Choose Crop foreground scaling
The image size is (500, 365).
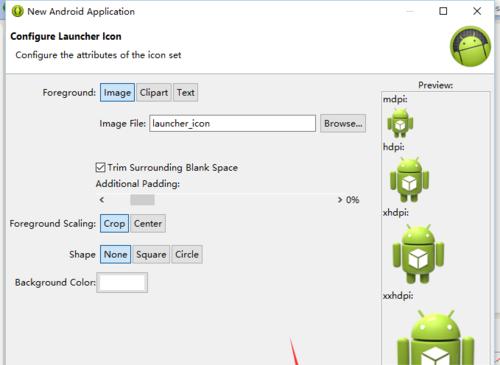click(114, 223)
